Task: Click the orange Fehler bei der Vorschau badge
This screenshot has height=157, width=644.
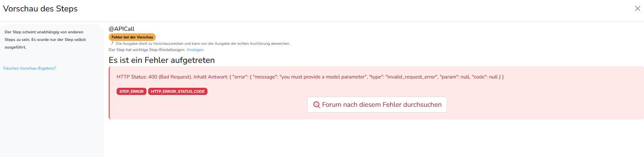Action: 132,37
